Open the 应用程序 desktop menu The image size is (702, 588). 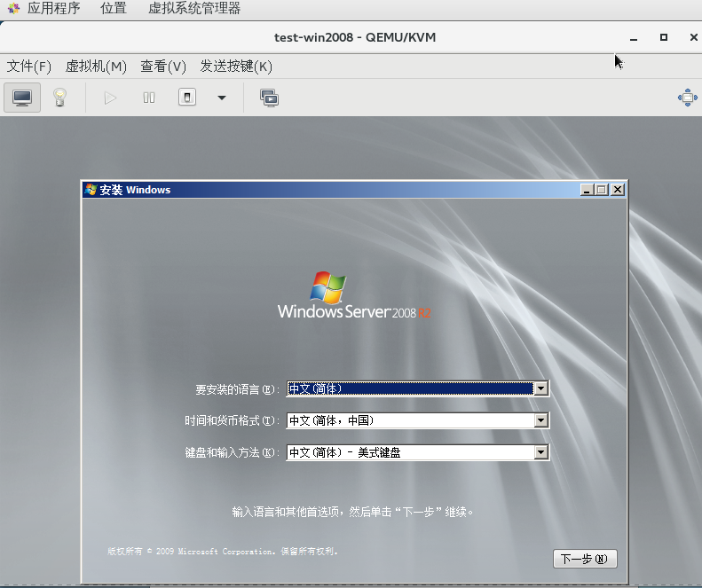point(54,8)
